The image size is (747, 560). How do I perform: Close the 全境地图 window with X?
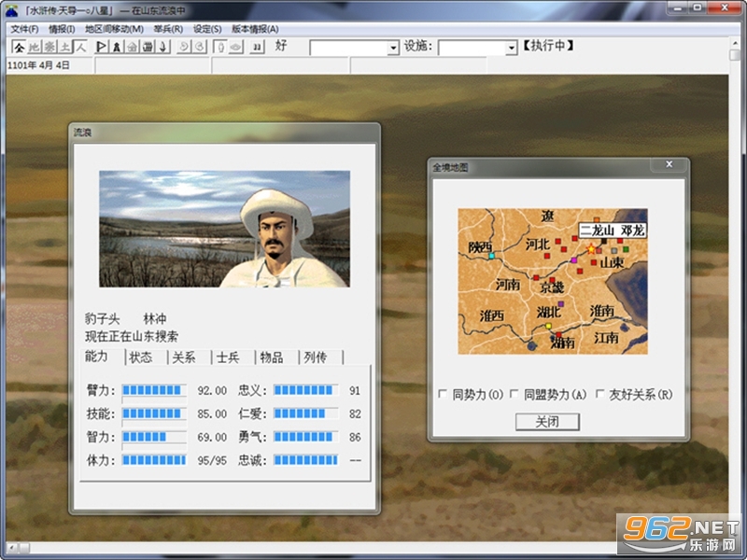669,164
